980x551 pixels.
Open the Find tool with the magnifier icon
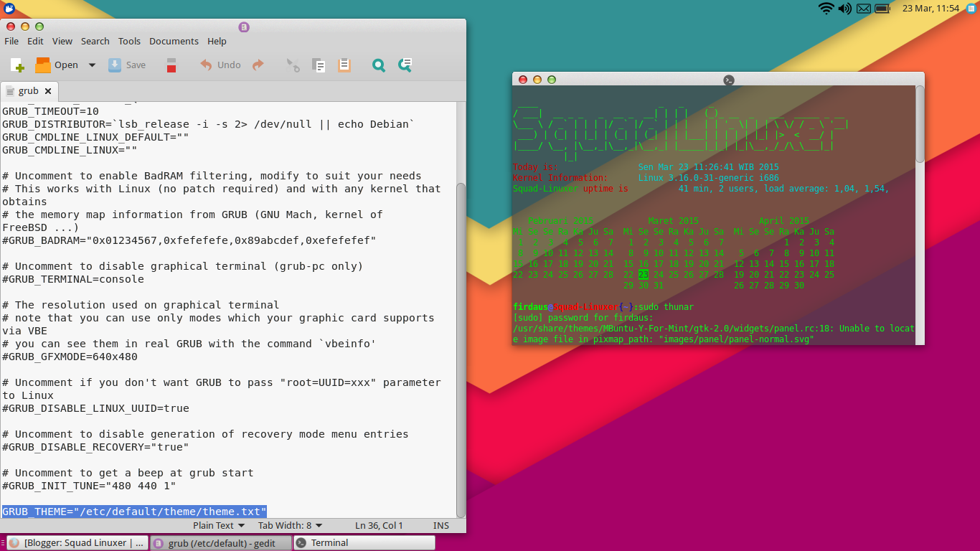pos(378,65)
